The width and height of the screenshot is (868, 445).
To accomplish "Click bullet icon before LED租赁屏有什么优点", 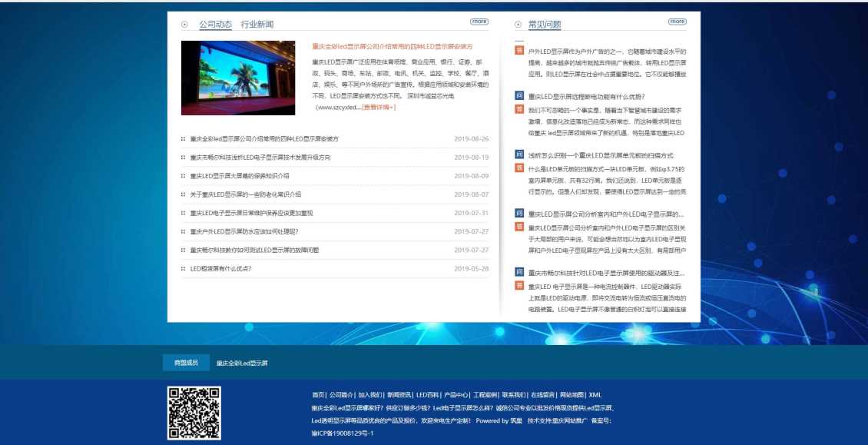I will coord(183,269).
